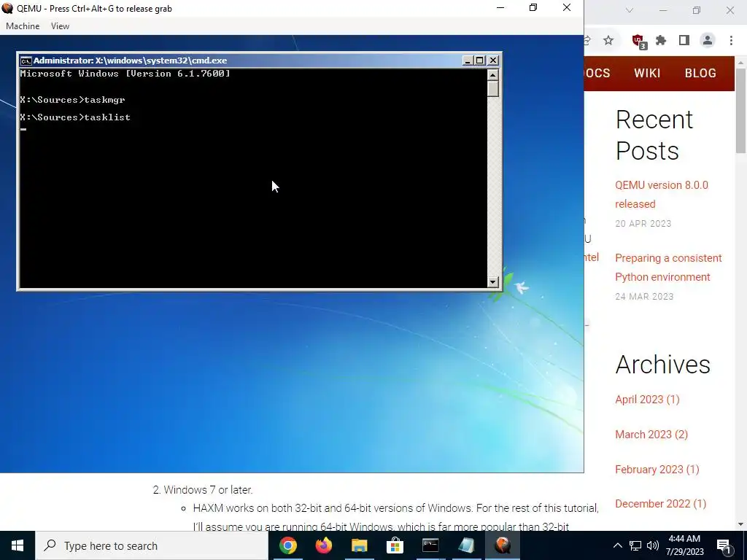Viewport: 747px width, 560px height.
Task: Open the February 2023 (1) archive
Action: [657, 470]
